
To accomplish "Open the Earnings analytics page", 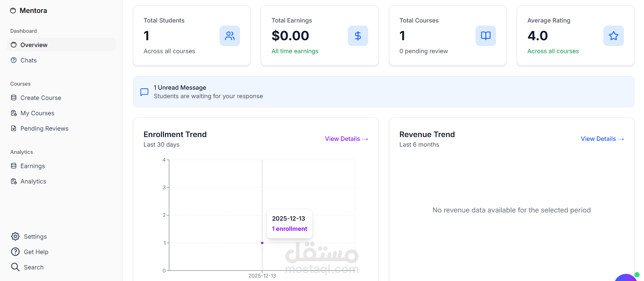I will pyautogui.click(x=61, y=166).
